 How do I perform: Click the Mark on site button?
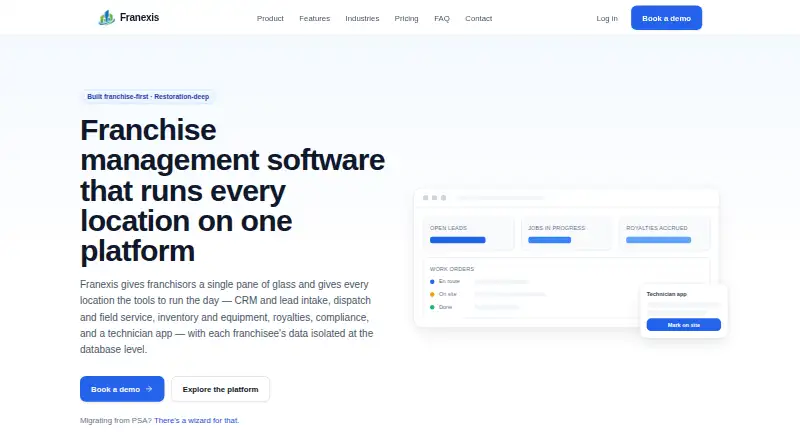(684, 325)
